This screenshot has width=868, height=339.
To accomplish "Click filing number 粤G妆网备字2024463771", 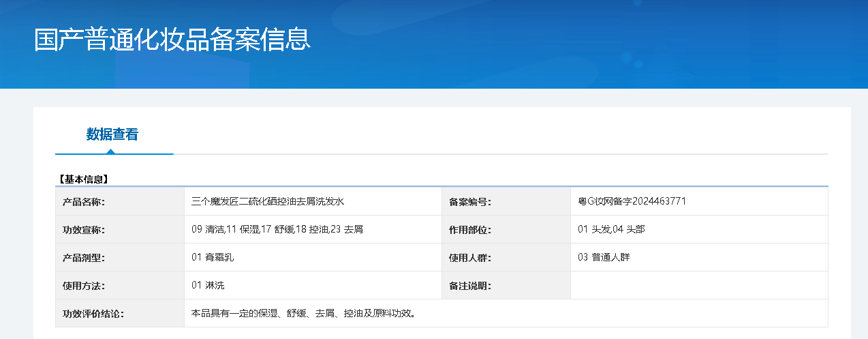I will coord(632,201).
